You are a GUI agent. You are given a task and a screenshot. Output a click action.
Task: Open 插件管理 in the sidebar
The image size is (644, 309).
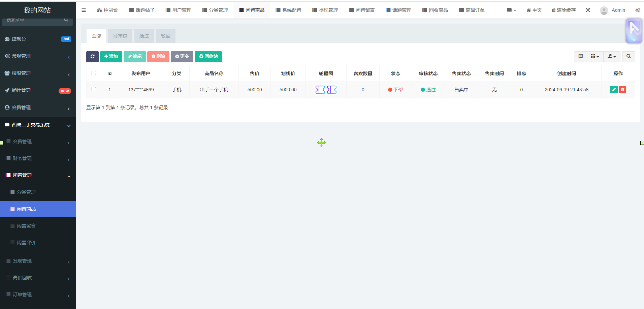pos(38,90)
